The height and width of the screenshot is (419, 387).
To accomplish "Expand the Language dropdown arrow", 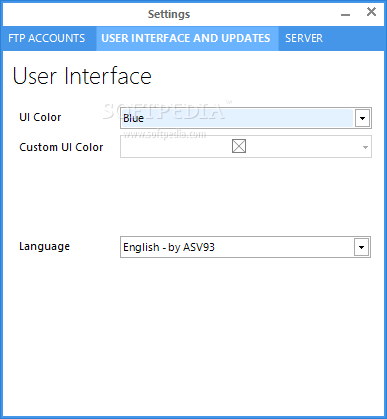I will pos(361,247).
